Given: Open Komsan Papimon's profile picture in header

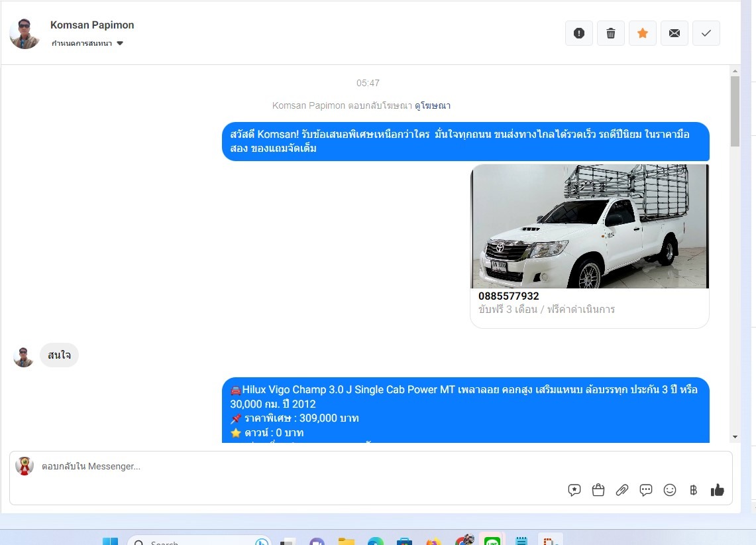Looking at the screenshot, I should click(x=25, y=33).
